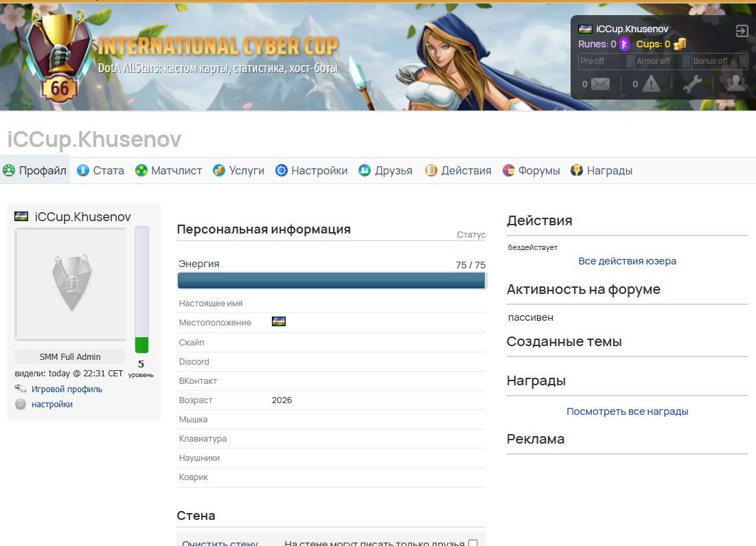Click the Стата tab info icon
This screenshot has width=756, height=546.
point(83,170)
